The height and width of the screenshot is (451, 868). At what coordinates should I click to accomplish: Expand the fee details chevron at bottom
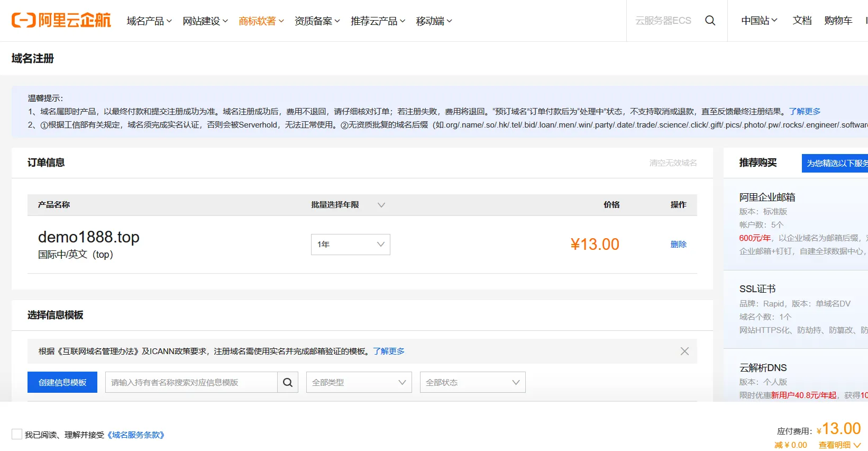pos(857,445)
